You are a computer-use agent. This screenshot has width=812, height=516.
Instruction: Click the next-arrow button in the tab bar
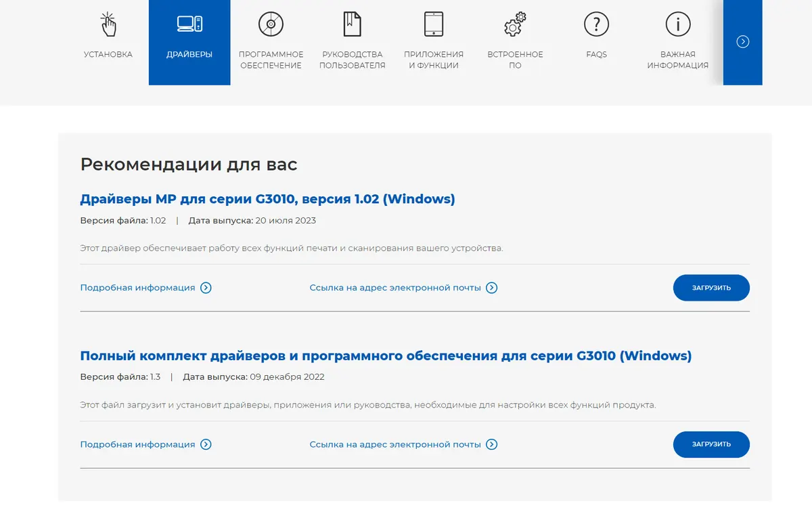point(743,42)
